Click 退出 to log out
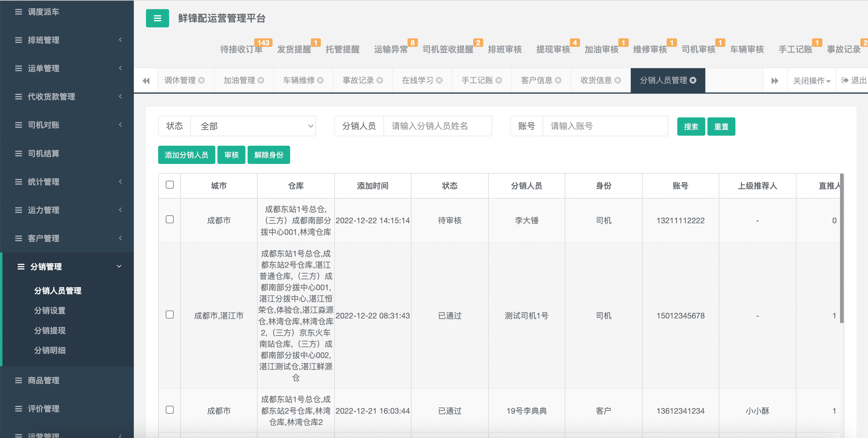Screen dimensions: 868x438 (x=858, y=80)
